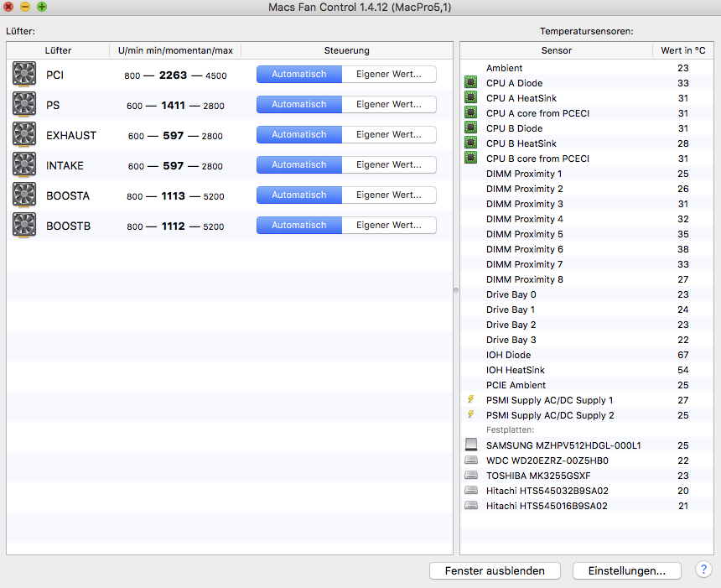Click the BOOSTA fan name
The image size is (721, 588).
tap(68, 196)
